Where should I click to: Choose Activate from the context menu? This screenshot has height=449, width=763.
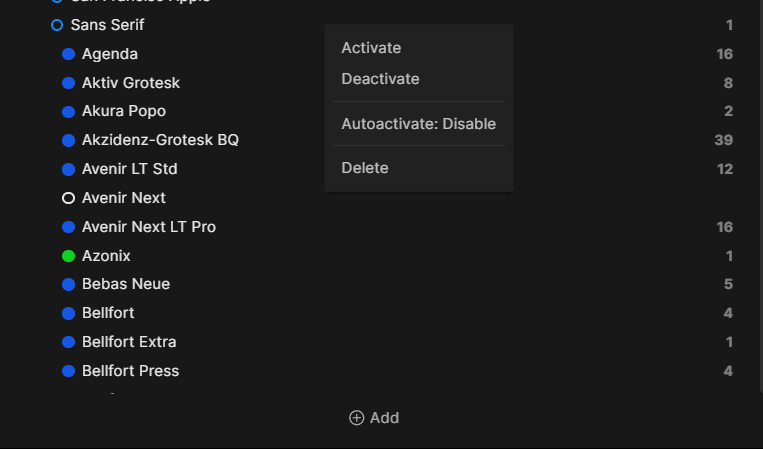point(371,48)
